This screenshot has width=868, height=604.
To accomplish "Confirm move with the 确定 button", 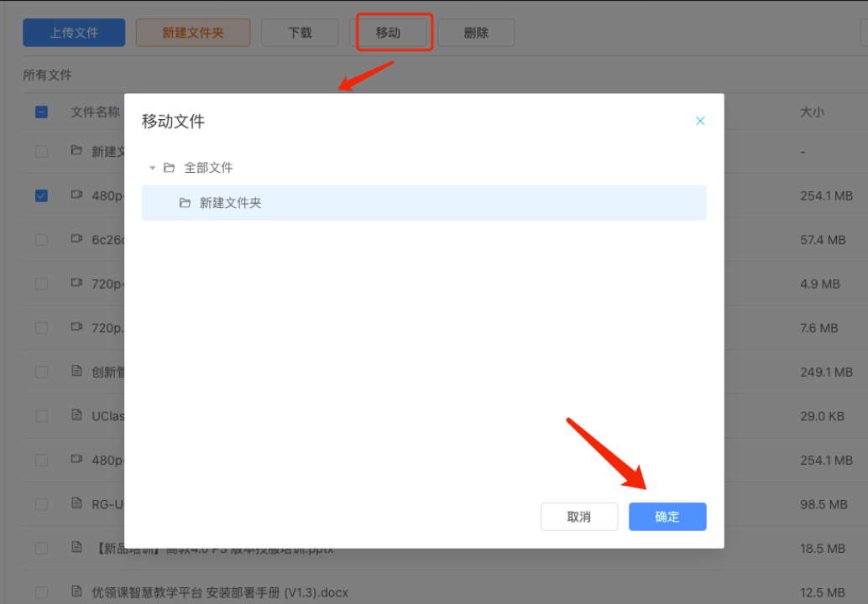I will pyautogui.click(x=667, y=517).
